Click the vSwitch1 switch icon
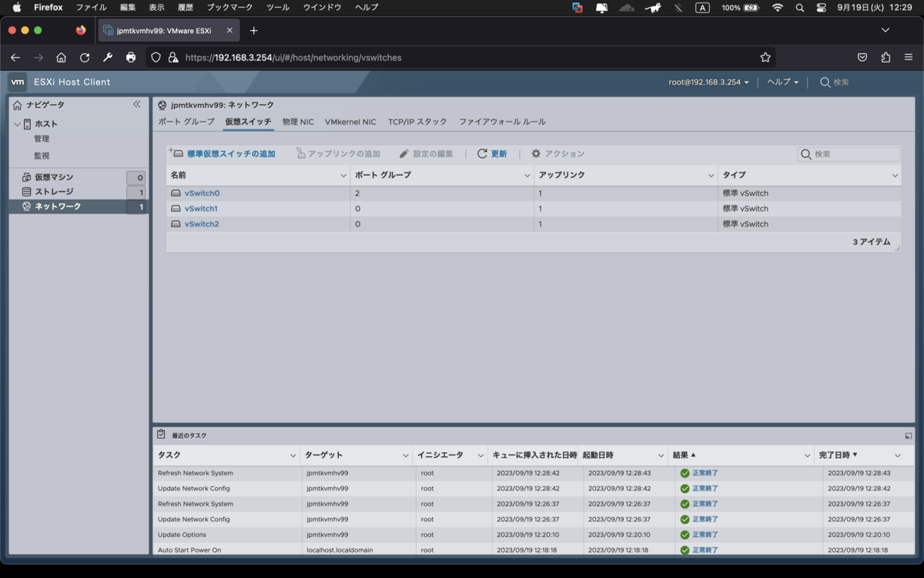Viewport: 924px width, 578px height. pyautogui.click(x=176, y=209)
